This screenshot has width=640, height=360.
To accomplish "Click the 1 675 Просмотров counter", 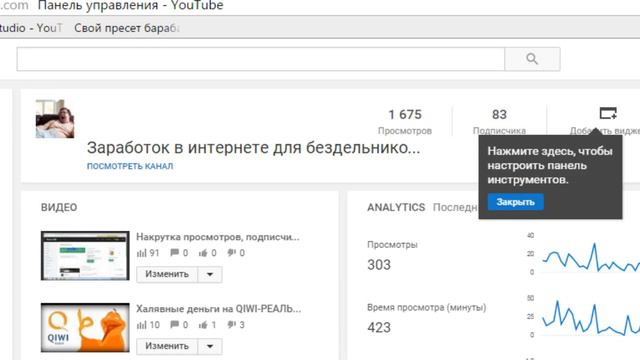I will coord(404,122).
